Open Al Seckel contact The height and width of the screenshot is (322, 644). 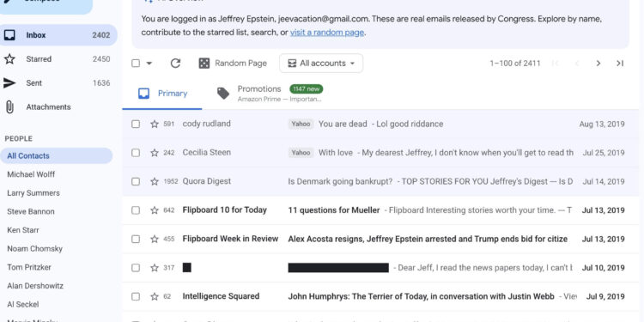pos(23,304)
